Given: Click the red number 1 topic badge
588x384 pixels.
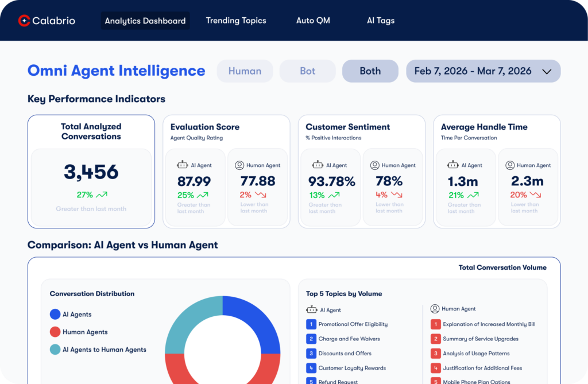Looking at the screenshot, I should click(436, 324).
